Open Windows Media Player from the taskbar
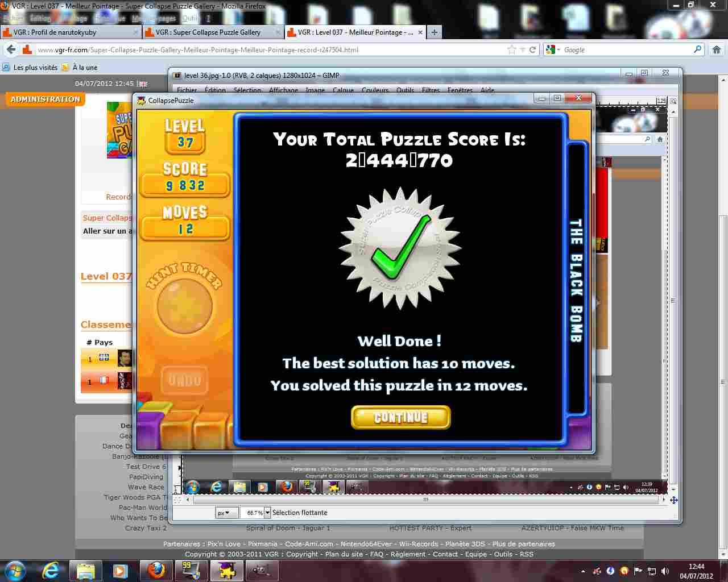Viewport: 728px width, 582px height. (x=120, y=570)
